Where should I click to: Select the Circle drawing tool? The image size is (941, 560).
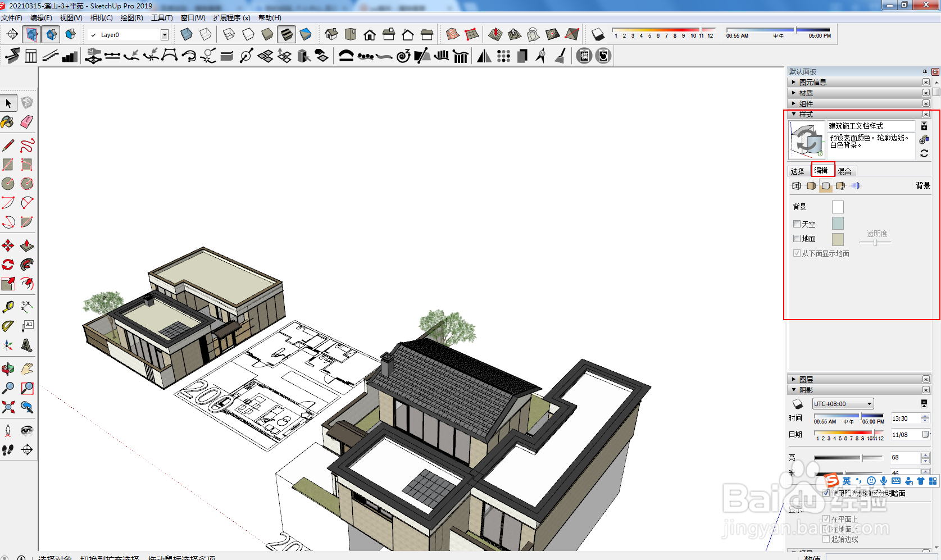(8, 184)
